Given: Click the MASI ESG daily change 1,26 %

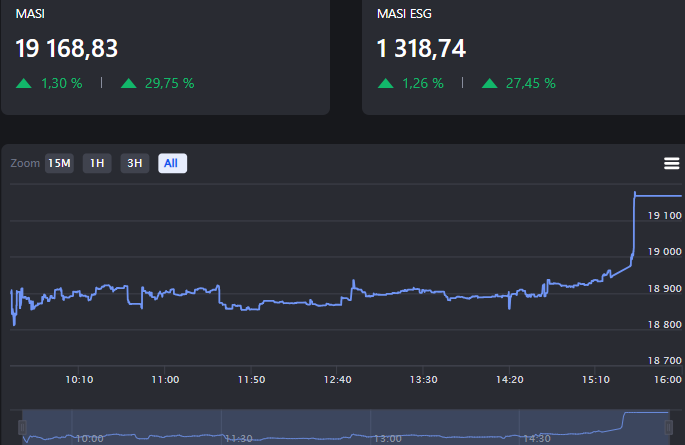Looking at the screenshot, I should [x=423, y=83].
